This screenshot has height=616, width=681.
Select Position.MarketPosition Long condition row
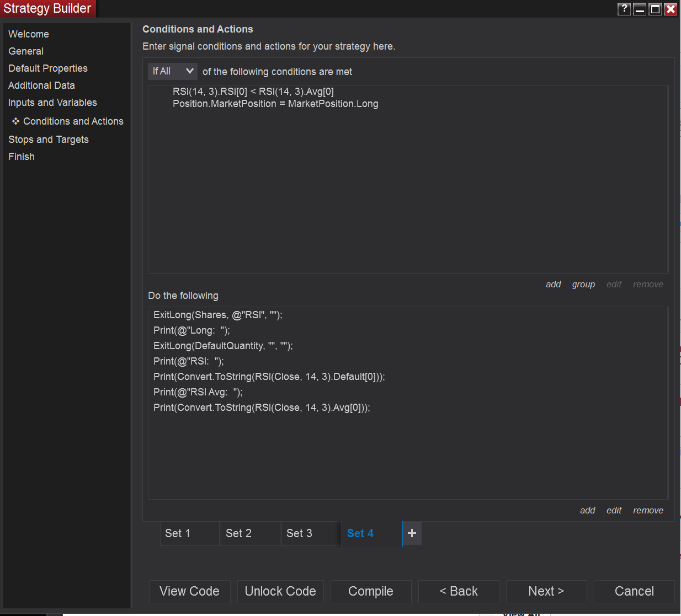pos(275,104)
